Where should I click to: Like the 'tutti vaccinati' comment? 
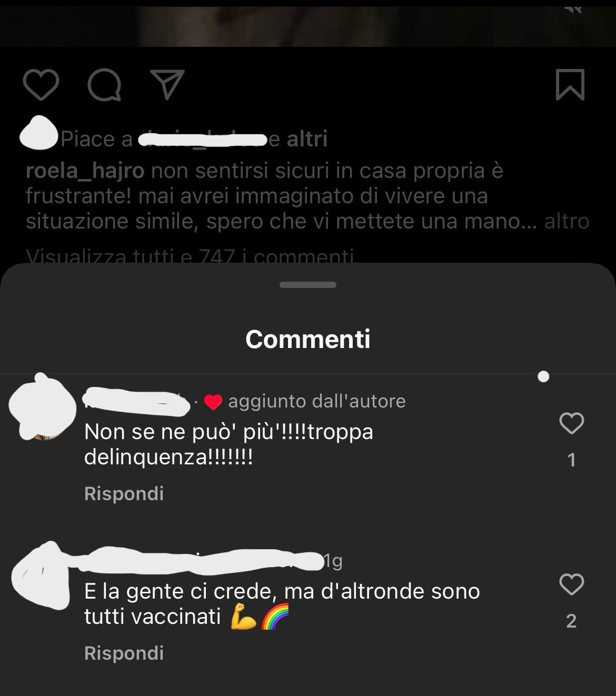[571, 584]
